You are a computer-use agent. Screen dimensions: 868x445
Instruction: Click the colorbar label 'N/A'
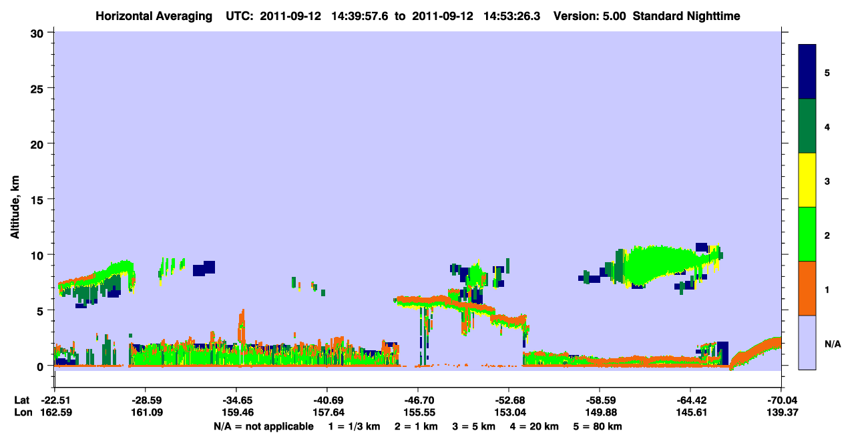tap(833, 344)
